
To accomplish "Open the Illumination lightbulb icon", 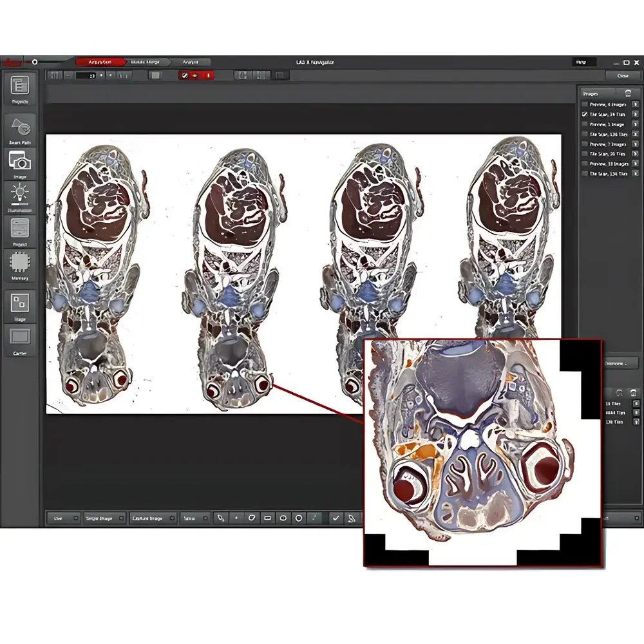I will point(20,194).
